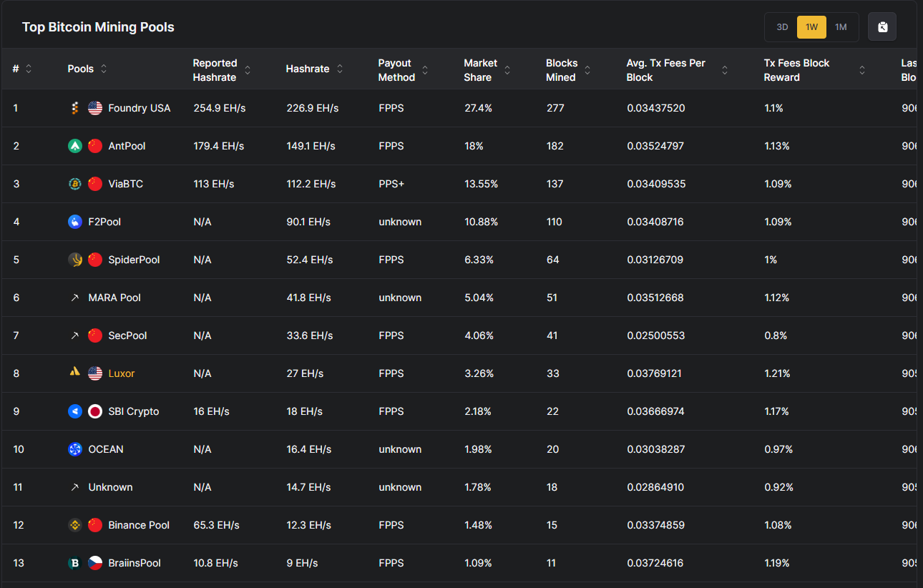Open the highlighted Luxor pool link

pyautogui.click(x=122, y=373)
